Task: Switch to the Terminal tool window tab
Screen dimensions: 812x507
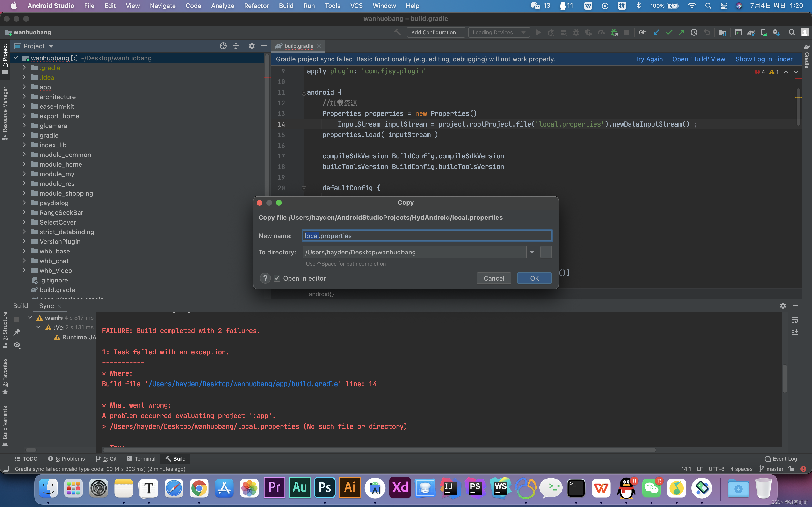Action: coord(141,459)
